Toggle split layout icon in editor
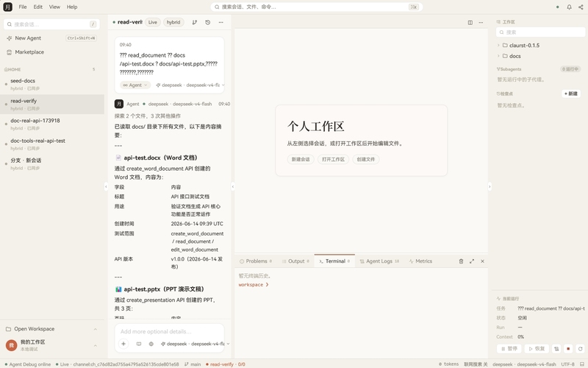Image resolution: width=588 pixels, height=368 pixels. point(470,23)
